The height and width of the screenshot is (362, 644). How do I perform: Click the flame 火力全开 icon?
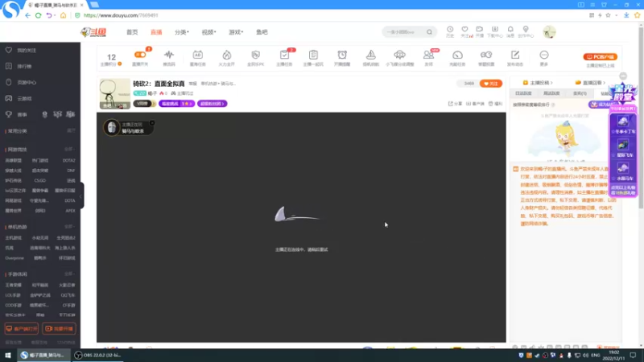[x=227, y=55]
